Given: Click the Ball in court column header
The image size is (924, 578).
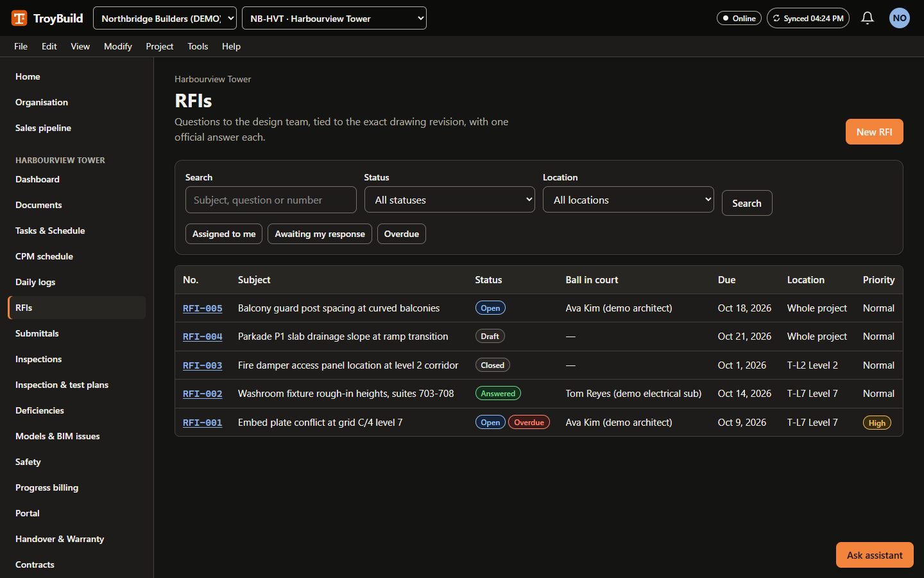Looking at the screenshot, I should pyautogui.click(x=592, y=280).
